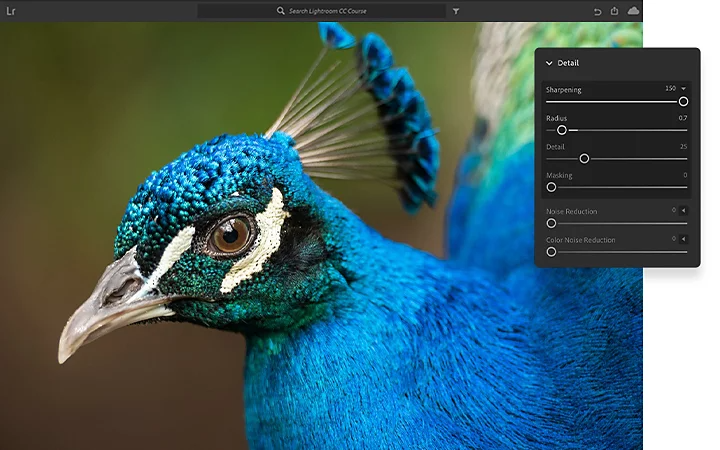Click the peacock's eye in the photo
The width and height of the screenshot is (720, 450).
(x=230, y=234)
